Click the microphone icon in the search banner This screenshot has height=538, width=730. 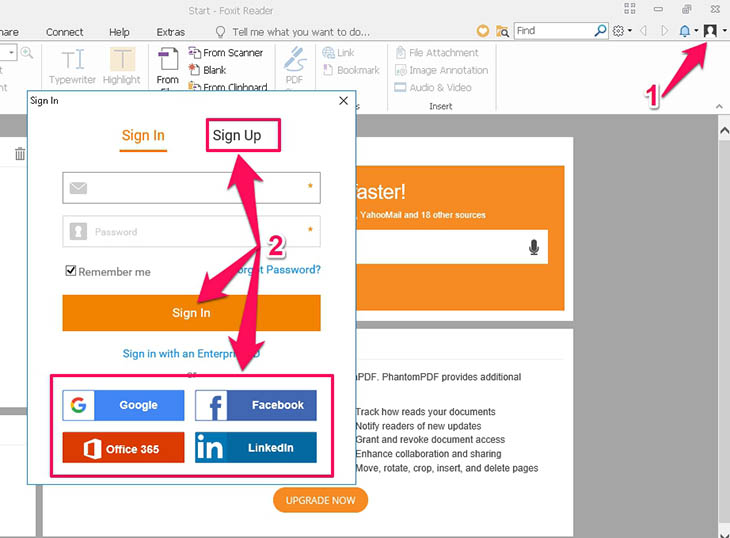[x=534, y=247]
